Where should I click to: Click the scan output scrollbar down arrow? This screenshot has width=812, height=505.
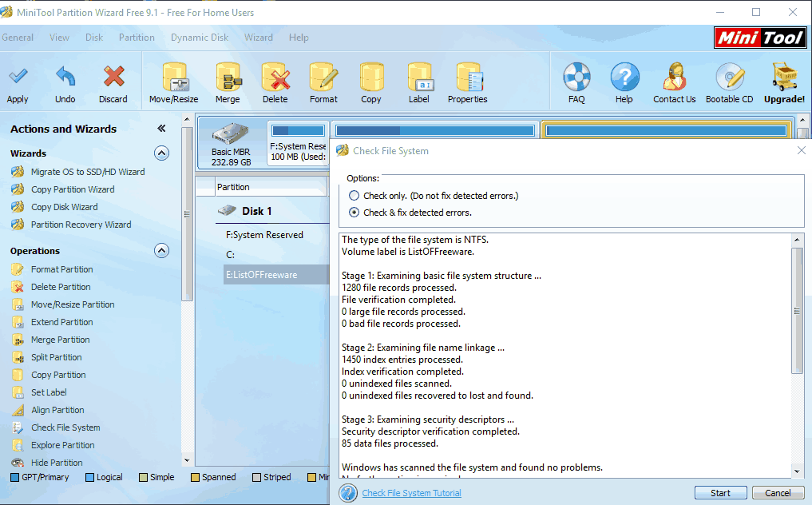798,471
